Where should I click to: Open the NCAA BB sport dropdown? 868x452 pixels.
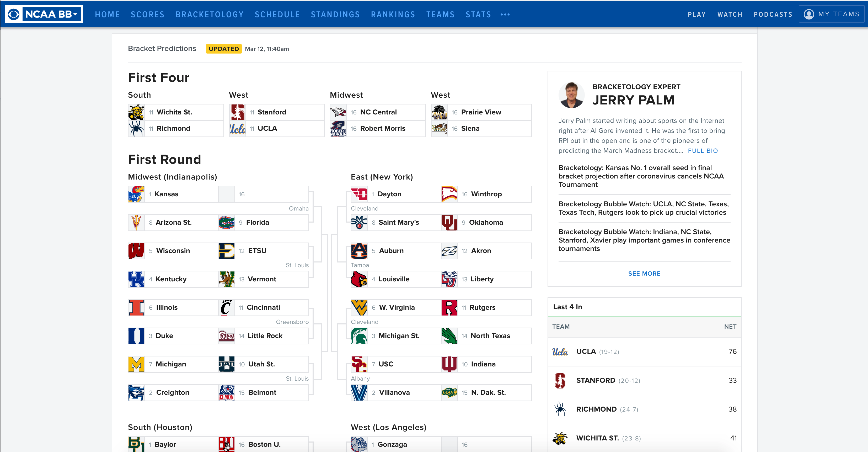(x=51, y=14)
